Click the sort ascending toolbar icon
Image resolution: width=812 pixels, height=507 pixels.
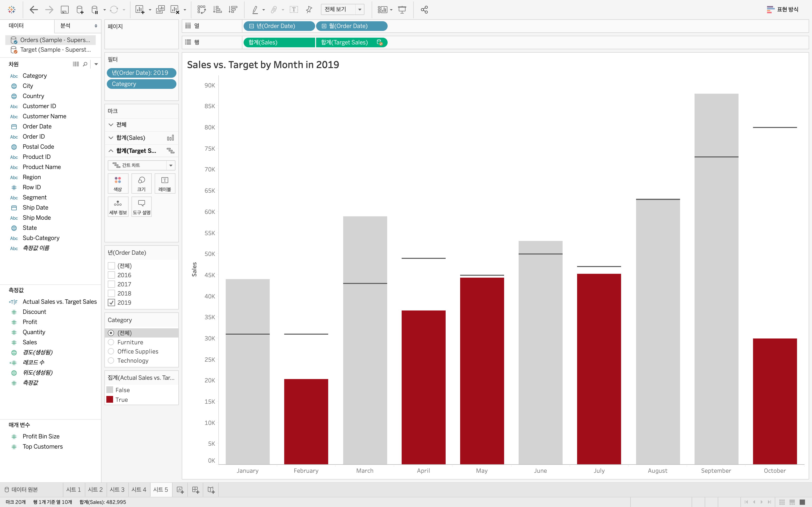217,10
